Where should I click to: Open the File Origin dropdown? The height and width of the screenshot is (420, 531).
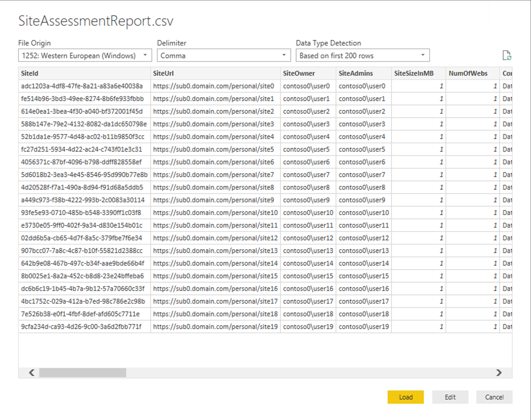(x=85, y=55)
